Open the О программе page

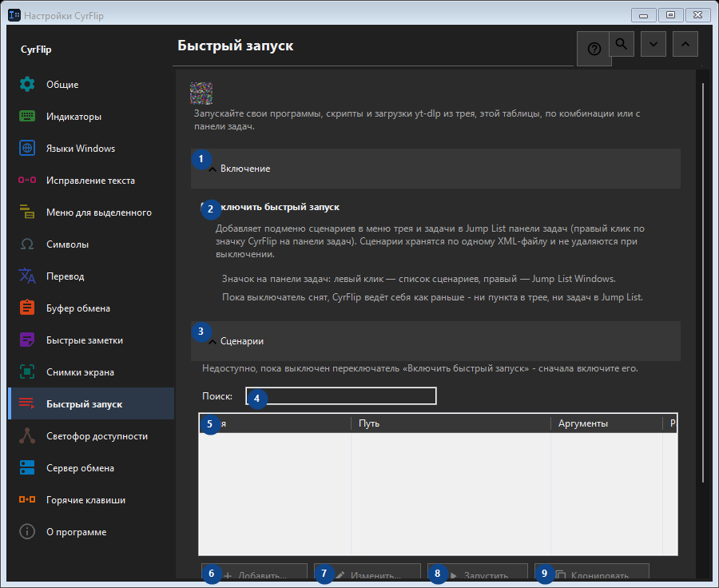coord(91,532)
